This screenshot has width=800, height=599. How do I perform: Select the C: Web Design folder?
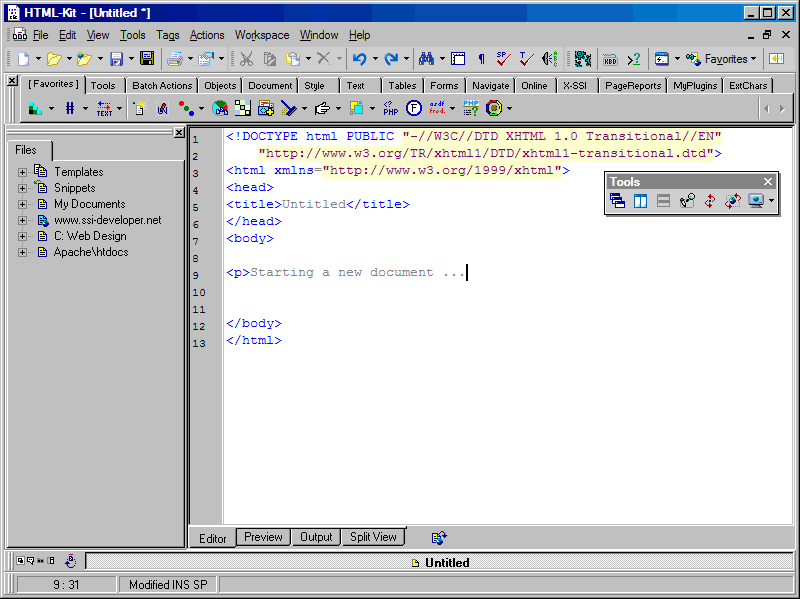tap(90, 236)
